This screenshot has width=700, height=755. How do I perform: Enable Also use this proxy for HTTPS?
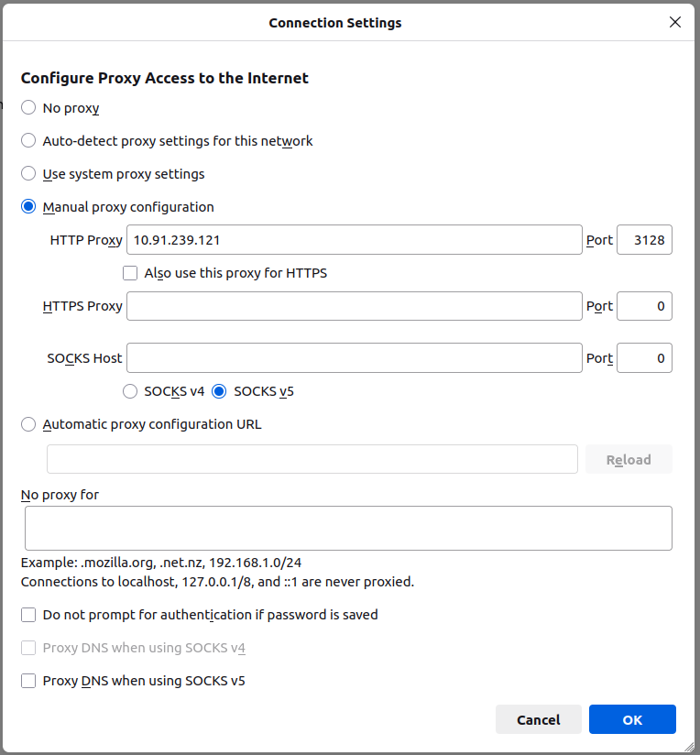point(130,273)
